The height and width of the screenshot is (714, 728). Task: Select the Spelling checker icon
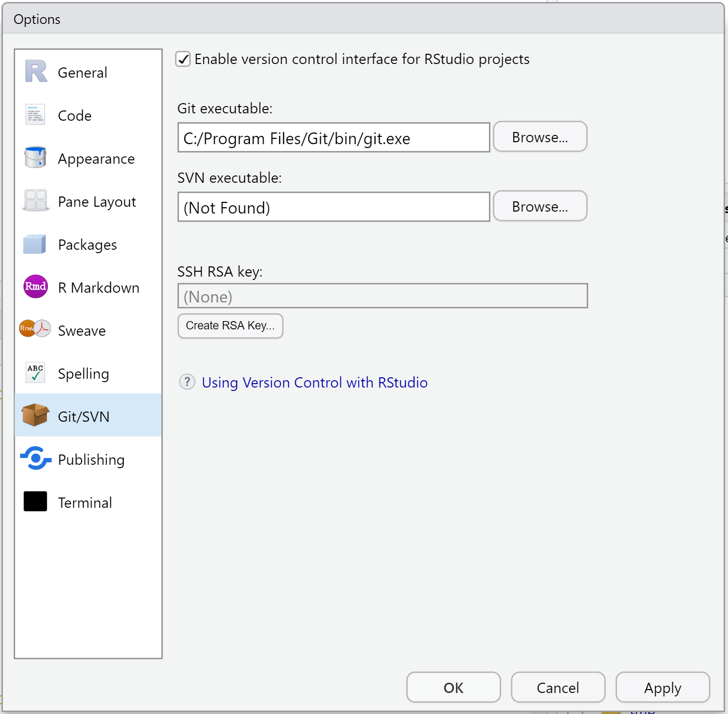click(35, 372)
